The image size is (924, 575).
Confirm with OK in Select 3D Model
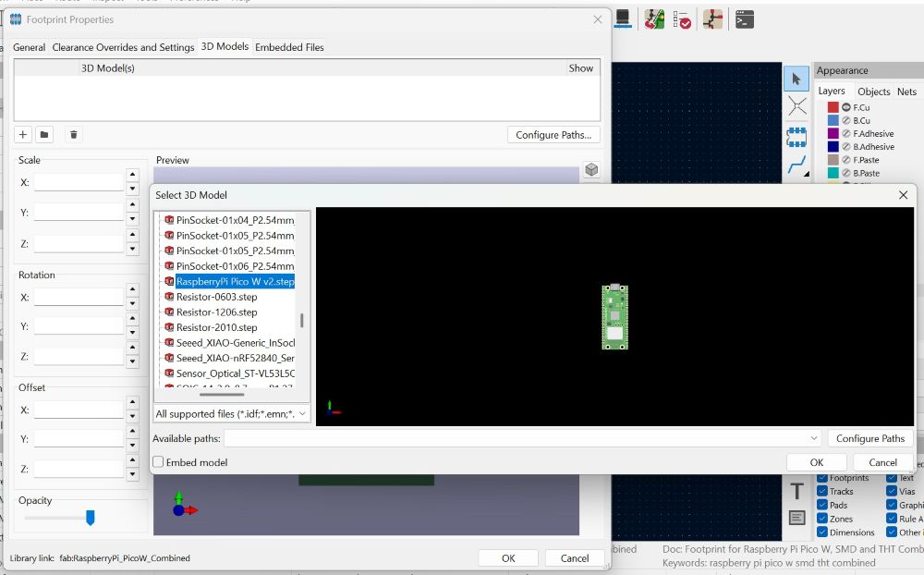pos(816,462)
